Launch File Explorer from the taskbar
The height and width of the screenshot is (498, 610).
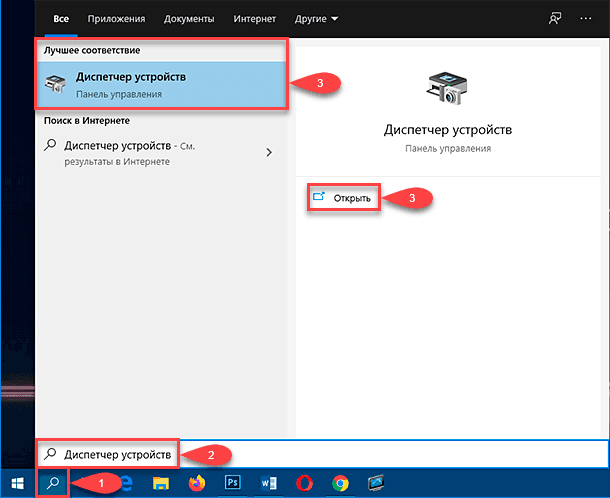click(161, 483)
